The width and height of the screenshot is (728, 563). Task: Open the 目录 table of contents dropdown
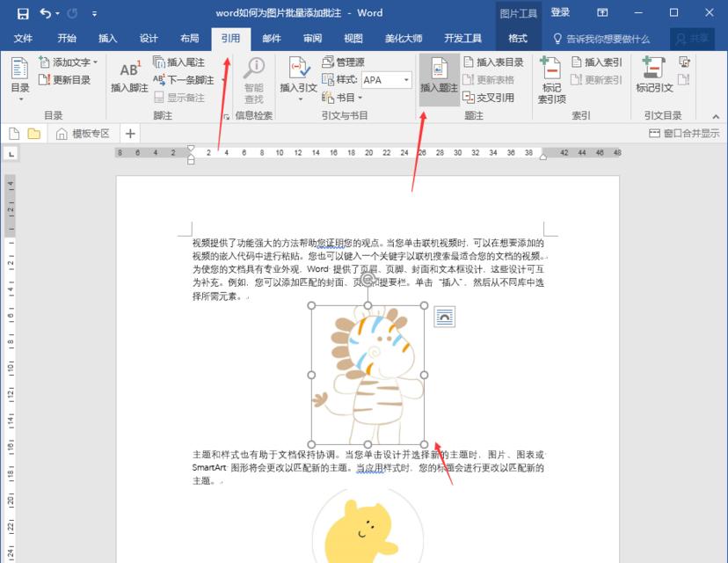20,80
